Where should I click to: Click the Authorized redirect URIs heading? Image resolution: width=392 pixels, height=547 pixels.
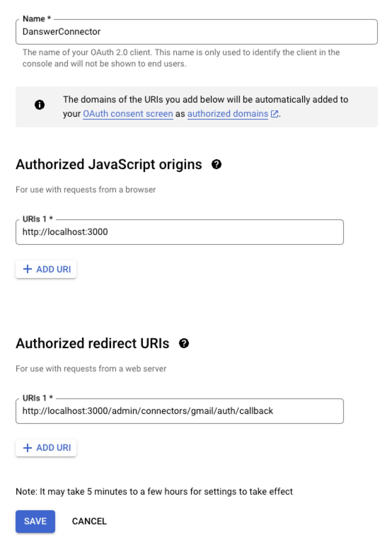click(x=93, y=343)
